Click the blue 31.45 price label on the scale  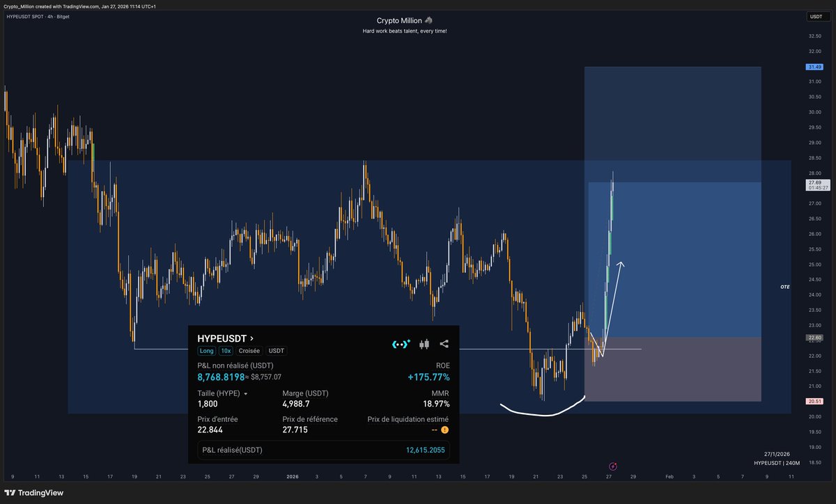(x=814, y=66)
